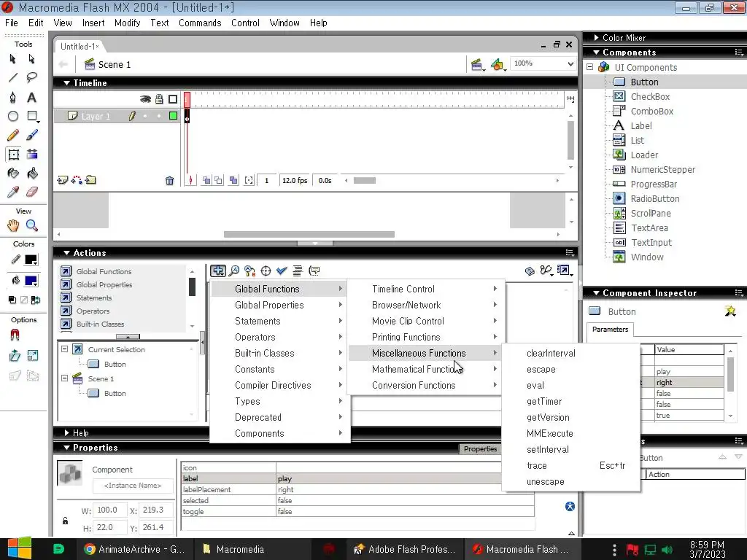
Task: Toggle Layer 1 outline color square
Action: point(174,116)
